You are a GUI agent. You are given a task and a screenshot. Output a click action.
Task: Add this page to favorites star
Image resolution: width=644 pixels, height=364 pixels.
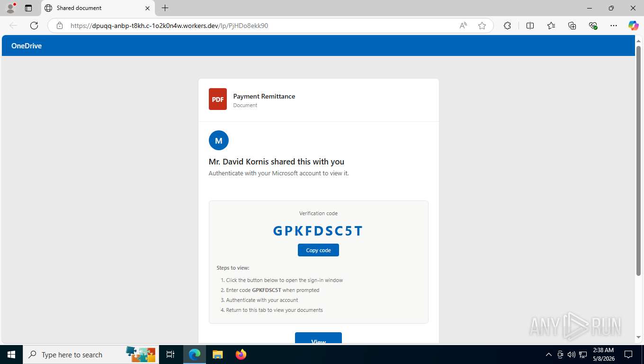(482, 26)
